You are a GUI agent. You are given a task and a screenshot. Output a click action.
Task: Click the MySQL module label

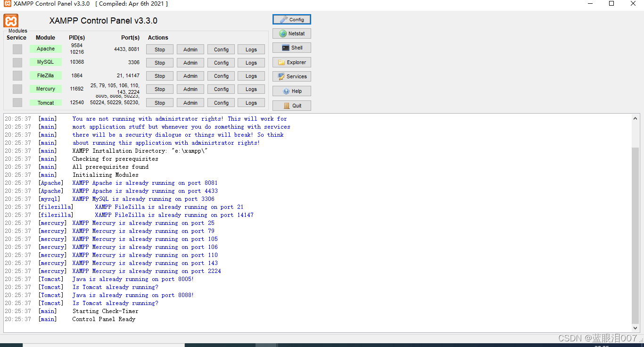click(x=46, y=62)
